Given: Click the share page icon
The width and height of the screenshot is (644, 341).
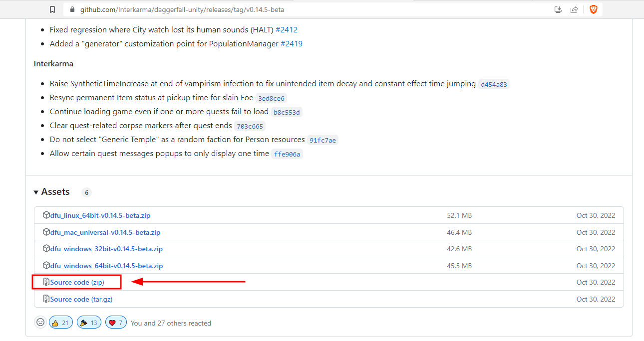Looking at the screenshot, I should pyautogui.click(x=574, y=9).
